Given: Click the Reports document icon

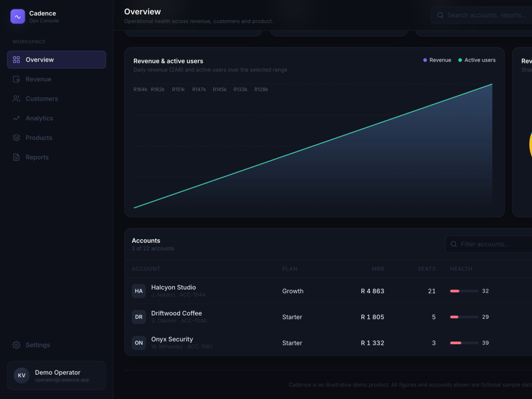Looking at the screenshot, I should coord(16,157).
